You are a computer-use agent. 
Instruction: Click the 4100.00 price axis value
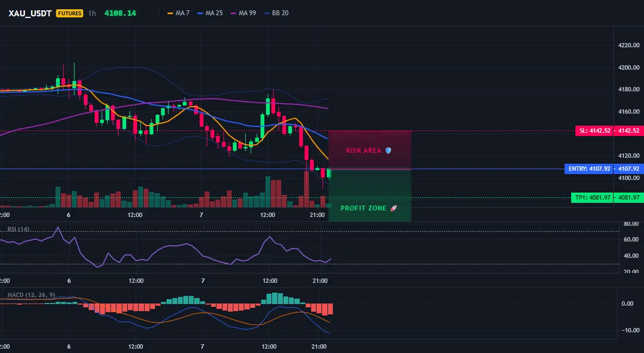629,178
